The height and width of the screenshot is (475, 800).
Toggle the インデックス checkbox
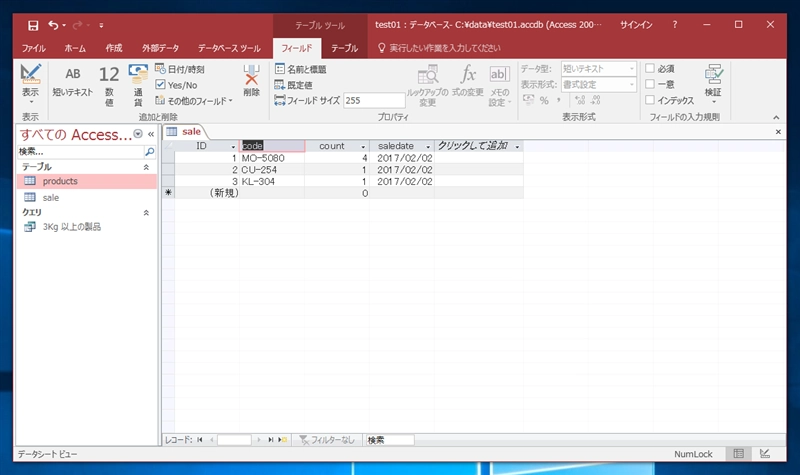point(650,100)
